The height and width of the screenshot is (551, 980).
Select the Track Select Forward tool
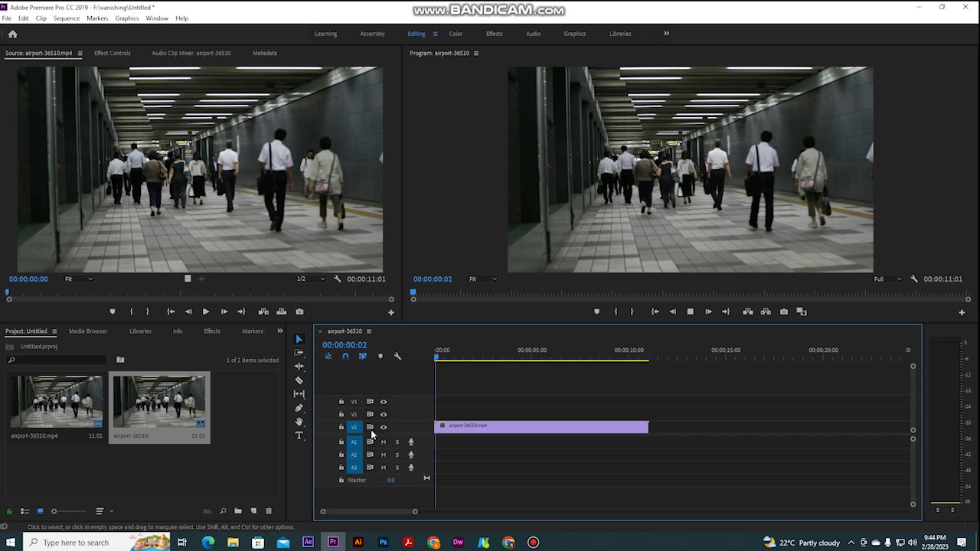click(x=299, y=353)
